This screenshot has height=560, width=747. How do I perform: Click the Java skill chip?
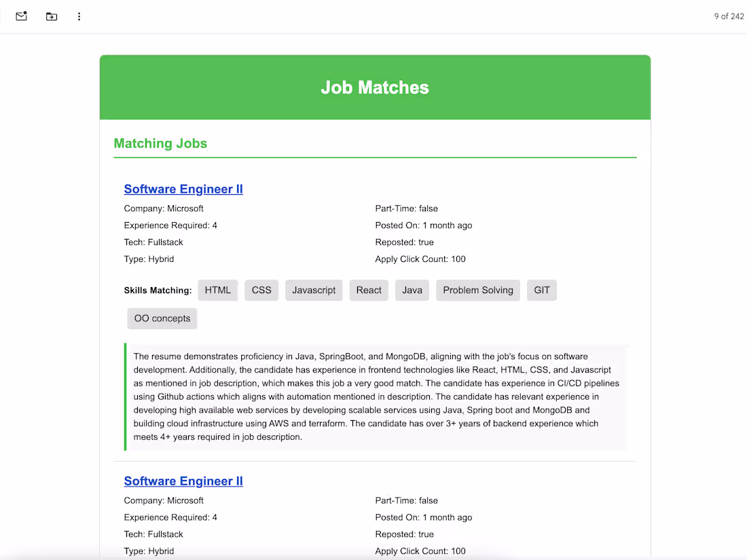coord(412,290)
